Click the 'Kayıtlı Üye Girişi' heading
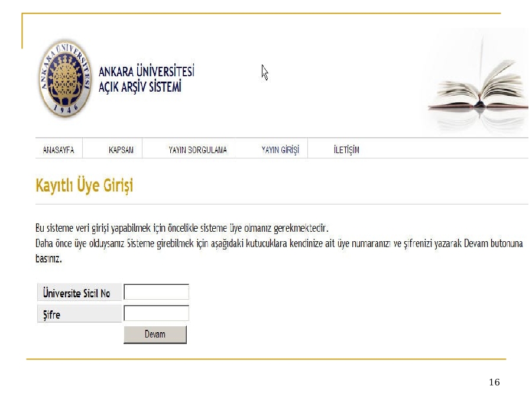 click(85, 185)
